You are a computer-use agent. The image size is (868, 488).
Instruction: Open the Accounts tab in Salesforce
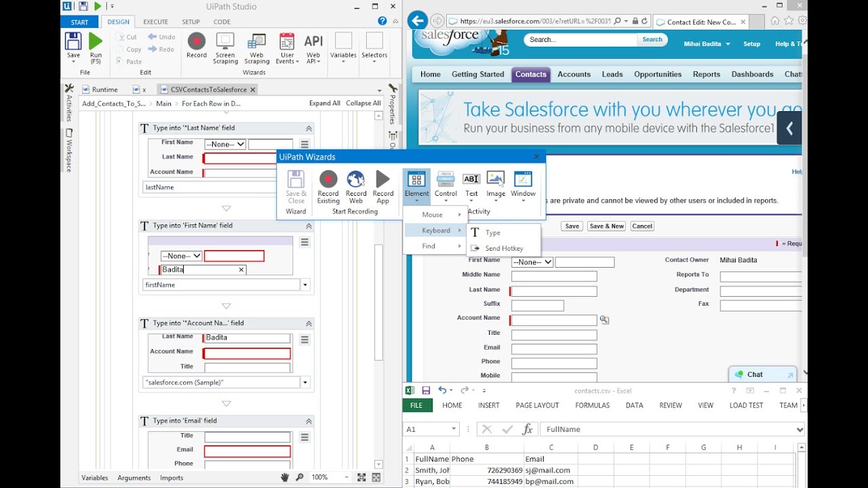pos(574,75)
